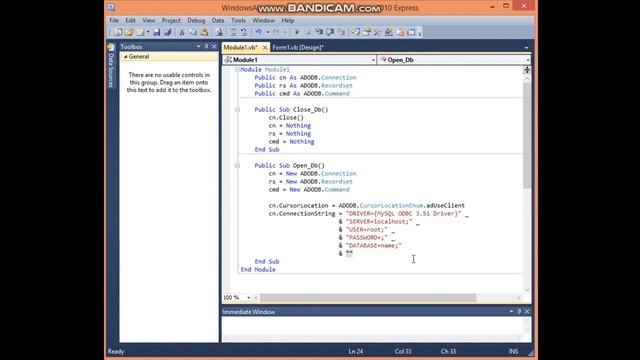640x360 pixels.
Task: Click the Add New Item icon
Action: [140, 32]
